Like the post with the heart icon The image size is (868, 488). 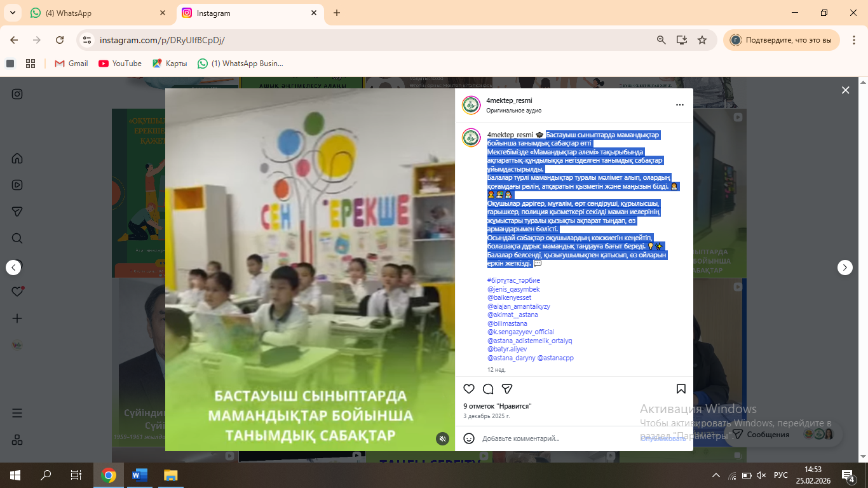click(469, 389)
